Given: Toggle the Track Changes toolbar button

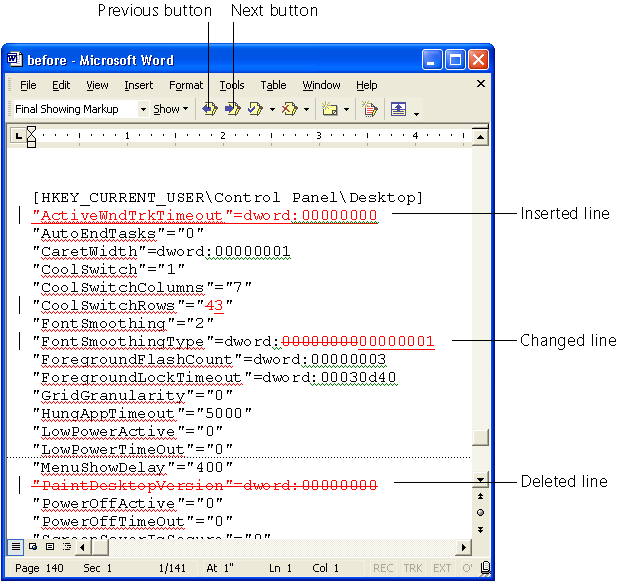Looking at the screenshot, I should tap(369, 109).
